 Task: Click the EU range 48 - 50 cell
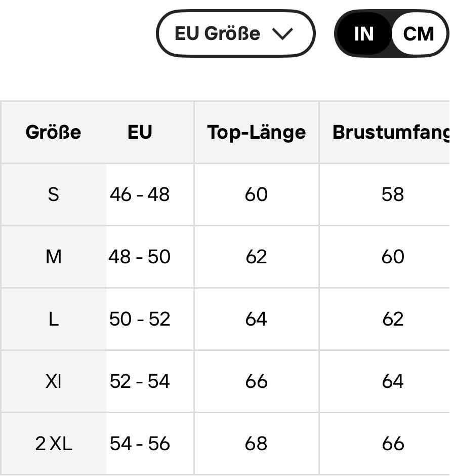(140, 257)
